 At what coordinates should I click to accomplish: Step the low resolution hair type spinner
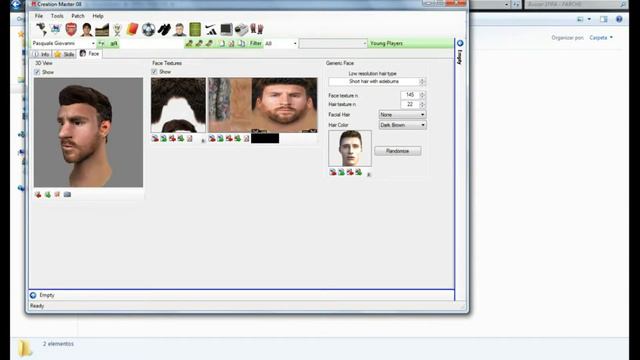click(422, 82)
